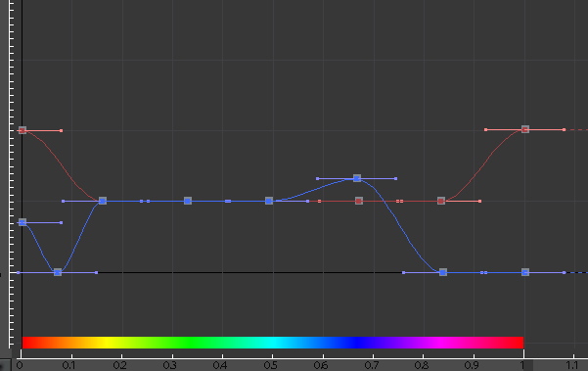Viewport: 588px width, 371px height.
Task: Select the blue keyframe at 1.0 on baseline
Action: point(525,272)
